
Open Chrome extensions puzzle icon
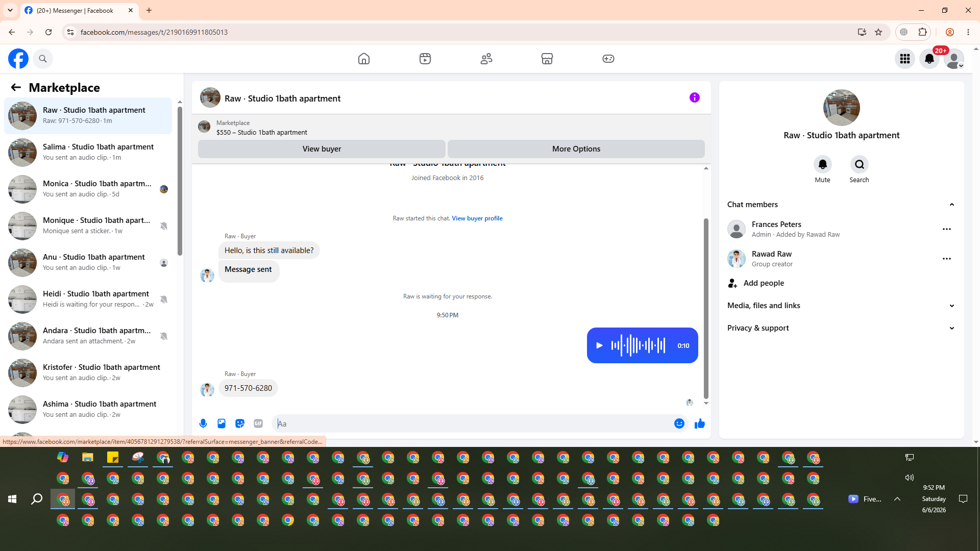pos(922,32)
